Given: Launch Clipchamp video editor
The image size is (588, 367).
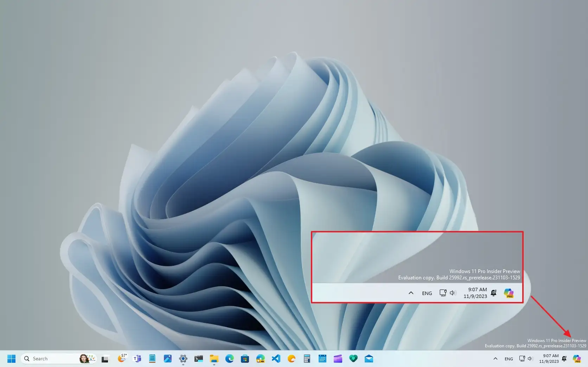Looking at the screenshot, I should [338, 359].
